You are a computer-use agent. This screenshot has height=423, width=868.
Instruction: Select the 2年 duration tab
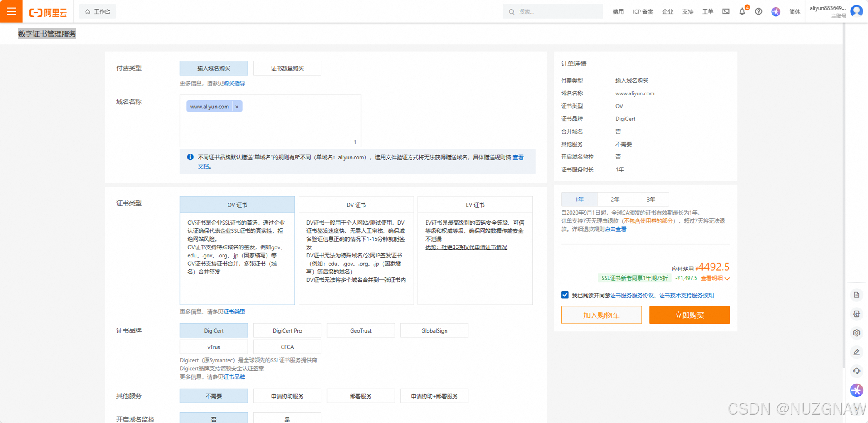(x=615, y=199)
